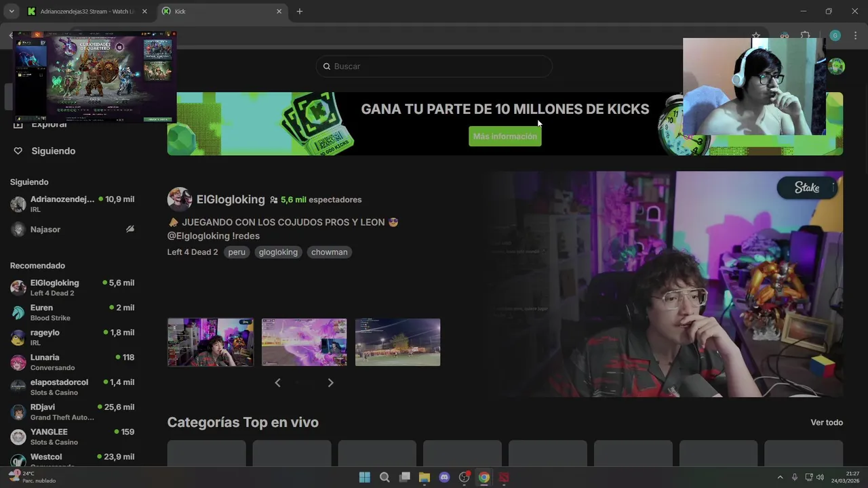Select the Kick browser tab
This screenshot has width=868, height=488.
[222, 12]
